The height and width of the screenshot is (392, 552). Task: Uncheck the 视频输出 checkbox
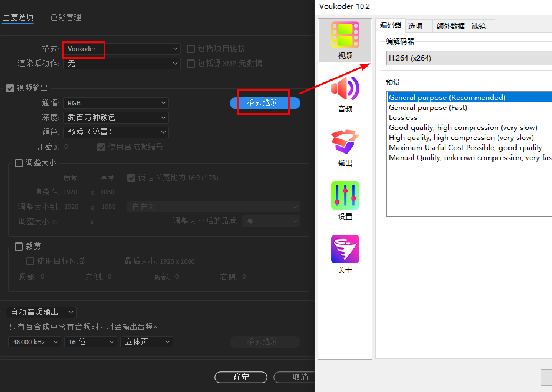click(10, 88)
